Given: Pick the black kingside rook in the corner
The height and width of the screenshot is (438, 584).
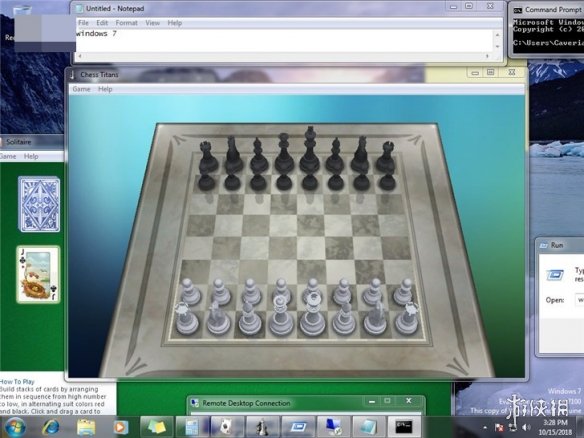Looking at the screenshot, I should 386,157.
